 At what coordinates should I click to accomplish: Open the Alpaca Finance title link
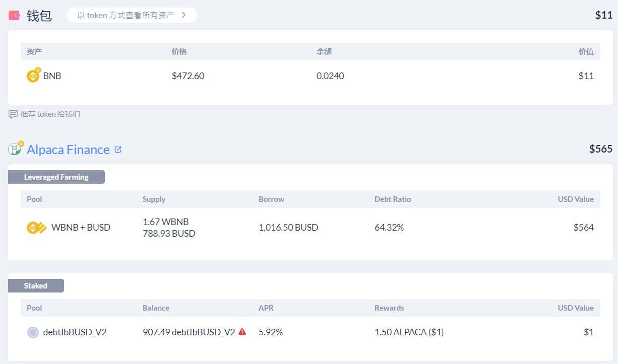[x=68, y=150]
